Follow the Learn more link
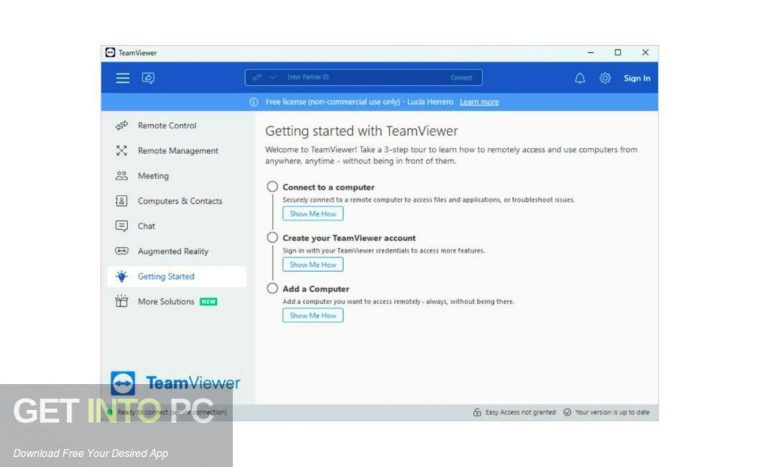Image resolution: width=768 pixels, height=467 pixels. [479, 102]
